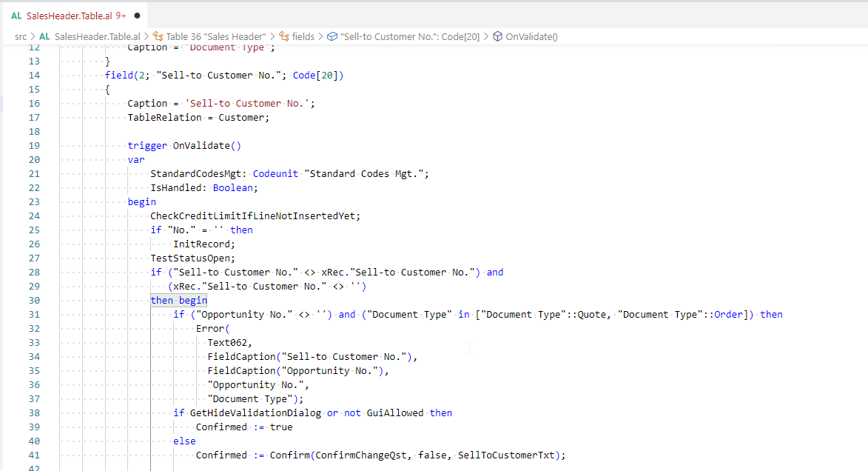Click 'Caption' on line 16
868x471 pixels.
(x=147, y=104)
